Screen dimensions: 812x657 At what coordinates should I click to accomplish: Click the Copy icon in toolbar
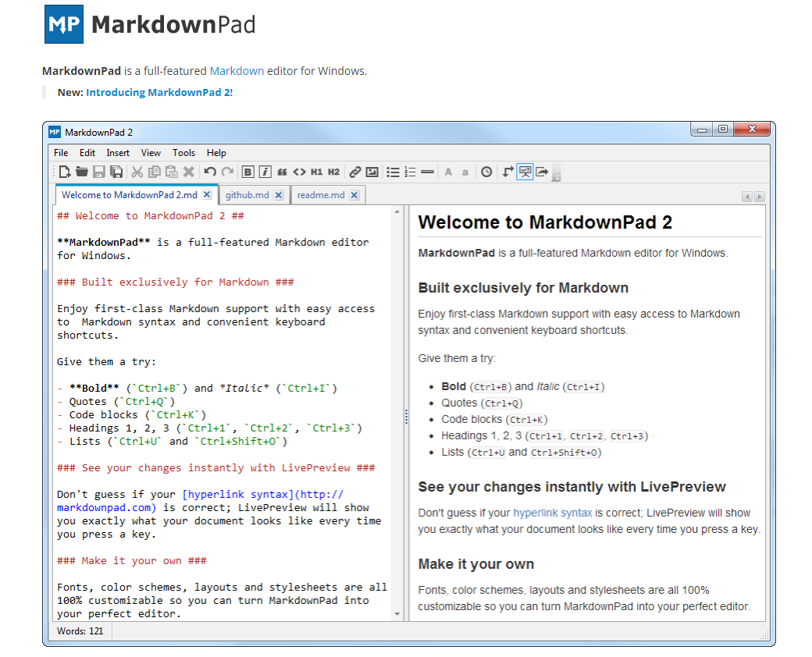point(155,172)
